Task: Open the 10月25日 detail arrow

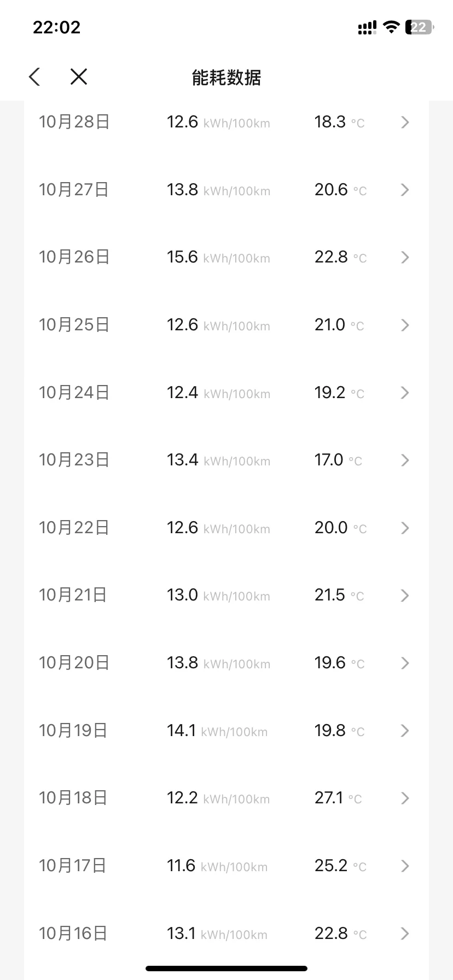Action: tap(405, 325)
